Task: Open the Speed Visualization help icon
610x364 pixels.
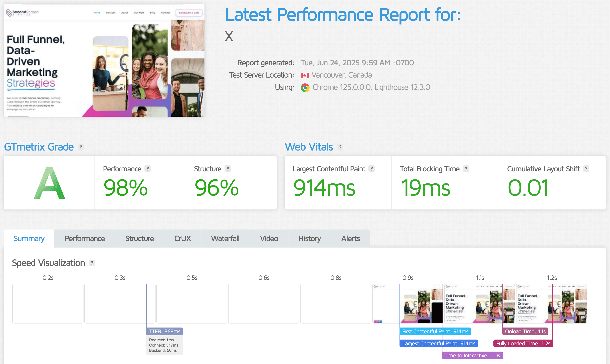Action: pos(92,262)
